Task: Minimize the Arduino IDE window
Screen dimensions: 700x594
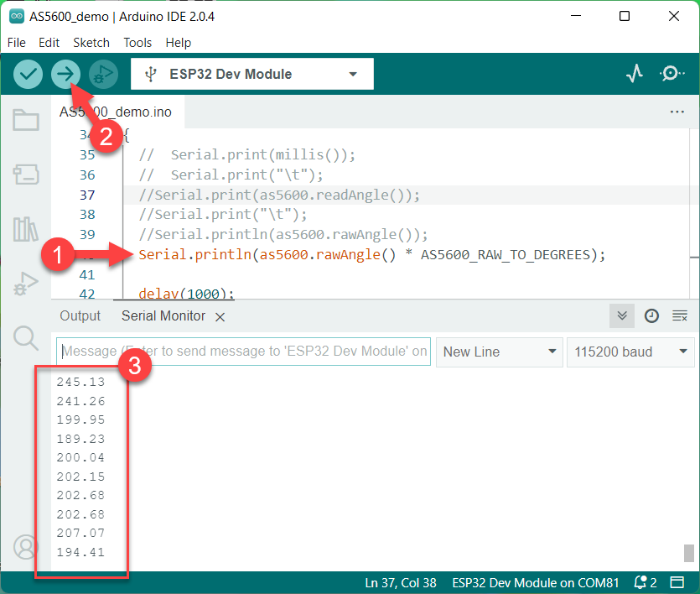Action: click(x=576, y=16)
